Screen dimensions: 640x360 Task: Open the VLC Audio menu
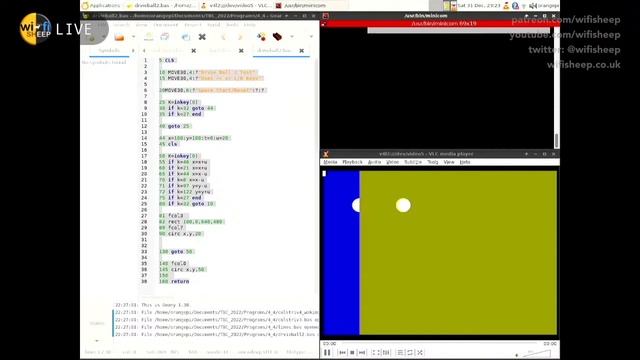(x=374, y=162)
